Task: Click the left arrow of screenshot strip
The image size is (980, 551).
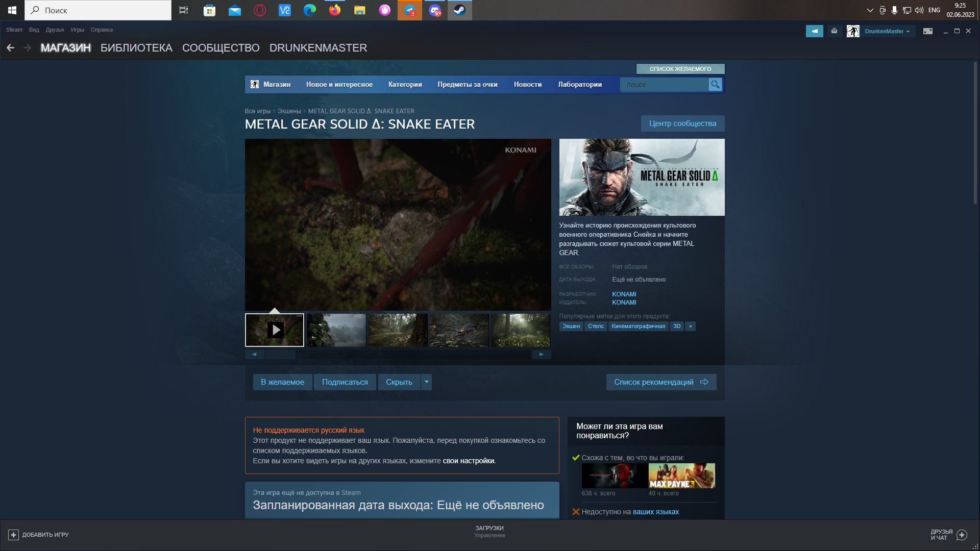Action: point(254,354)
